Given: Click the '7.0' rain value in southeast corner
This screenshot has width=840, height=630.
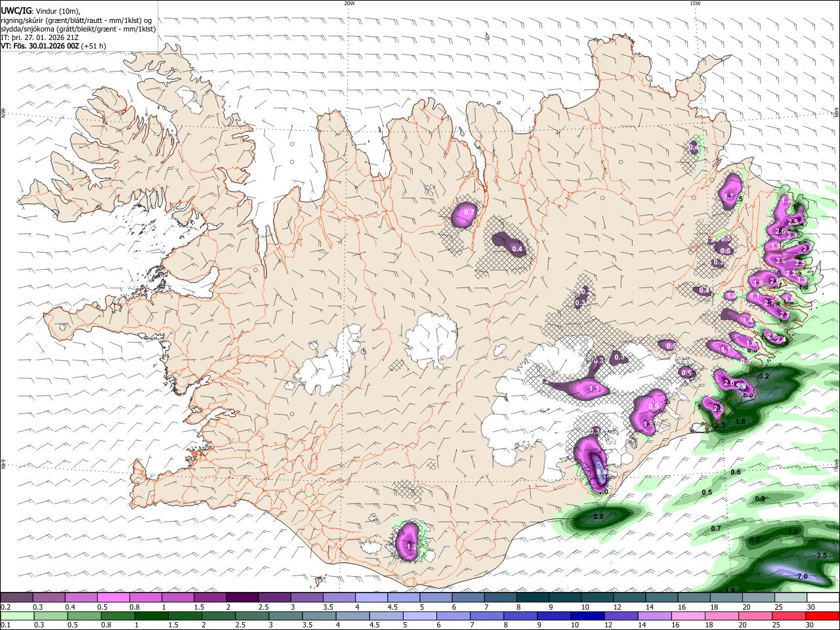Looking at the screenshot, I should pyautogui.click(x=802, y=576).
